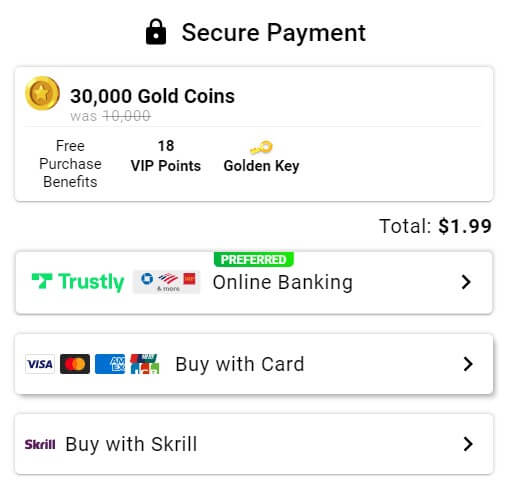Click the 18 VIP Points benefit
The image size is (510, 492).
click(166, 156)
